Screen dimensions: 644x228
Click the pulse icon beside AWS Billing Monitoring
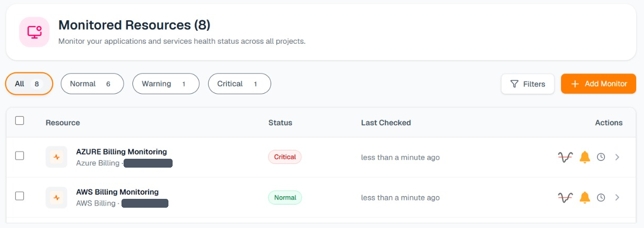tap(56, 197)
